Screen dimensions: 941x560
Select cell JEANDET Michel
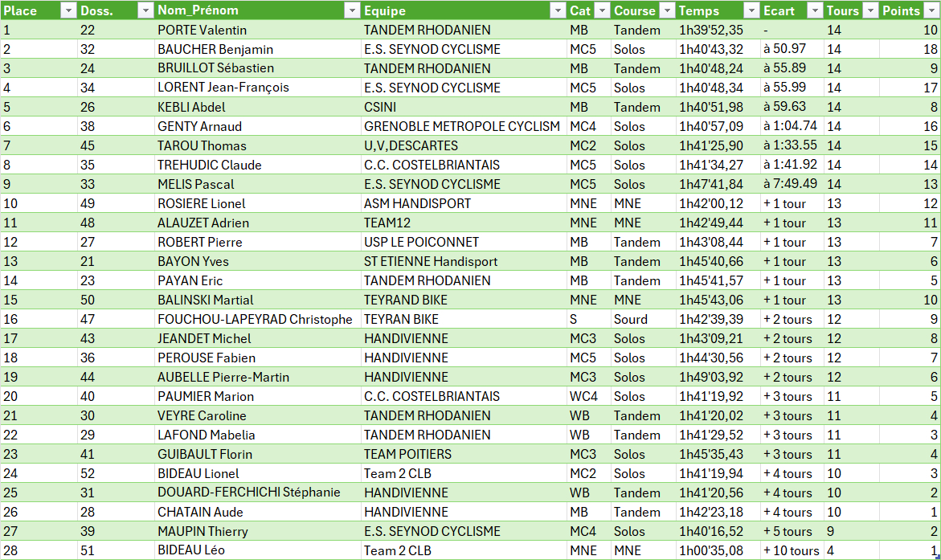[257, 338]
